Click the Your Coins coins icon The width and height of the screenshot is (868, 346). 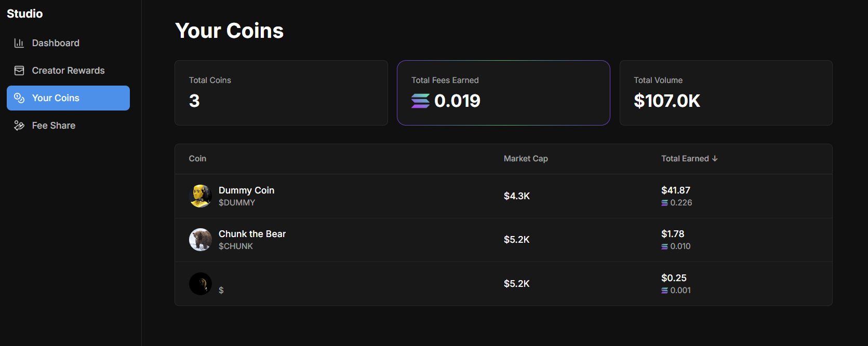tap(19, 98)
